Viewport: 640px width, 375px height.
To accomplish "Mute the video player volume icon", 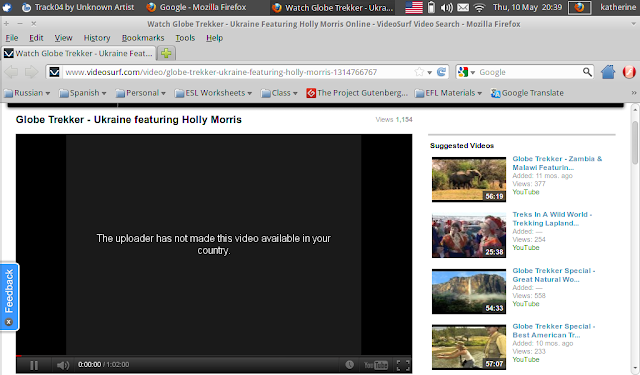I will (x=62, y=365).
